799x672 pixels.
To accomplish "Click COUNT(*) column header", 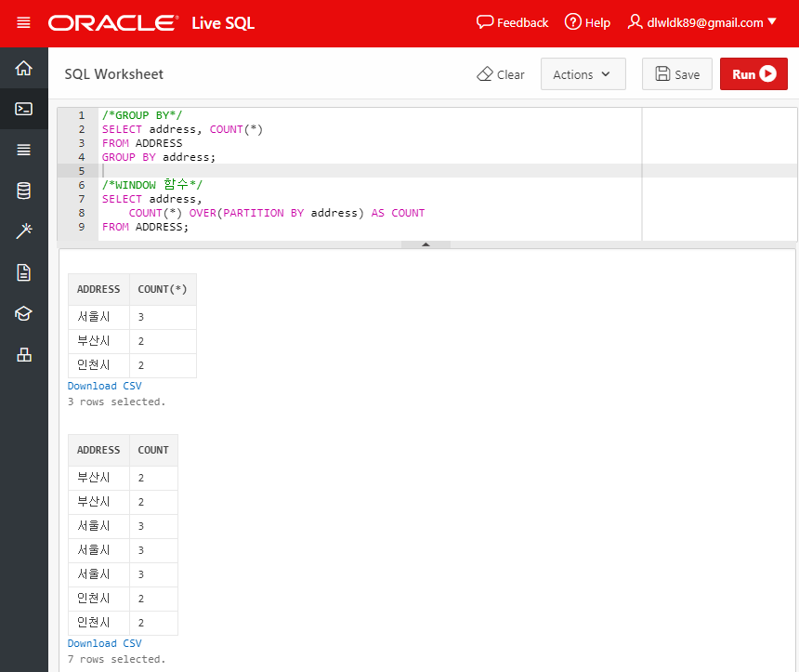I will (x=163, y=289).
